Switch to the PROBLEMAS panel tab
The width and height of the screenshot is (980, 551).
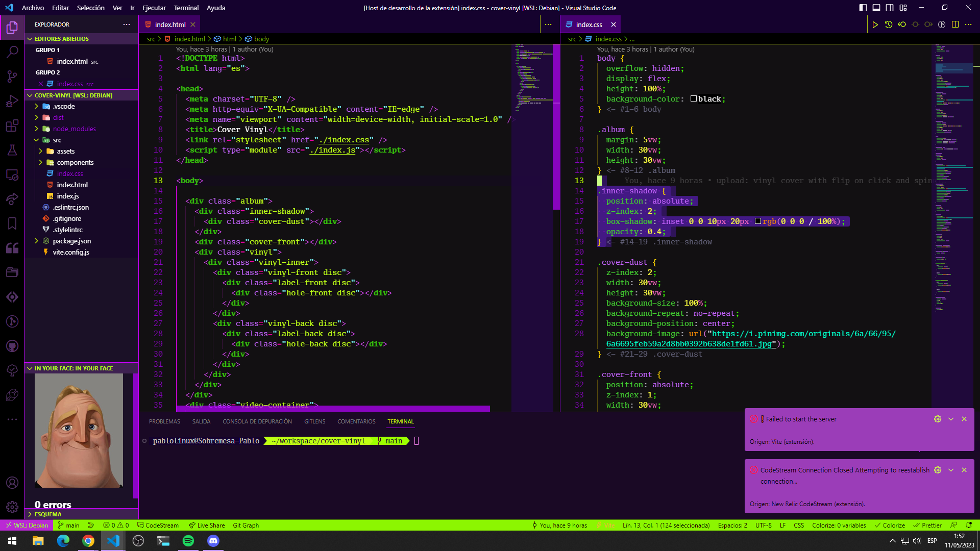click(164, 421)
